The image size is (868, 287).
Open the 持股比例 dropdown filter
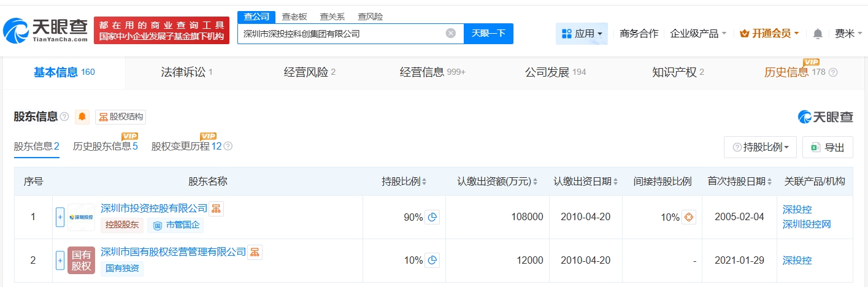pos(760,147)
